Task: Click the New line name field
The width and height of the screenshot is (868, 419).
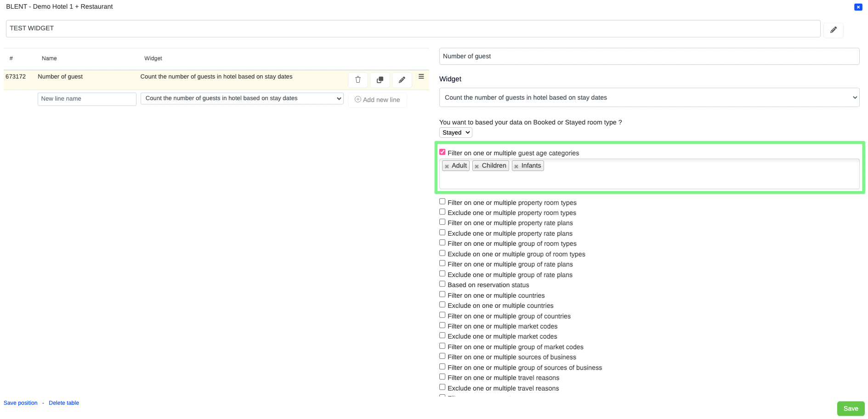Action: coord(87,99)
